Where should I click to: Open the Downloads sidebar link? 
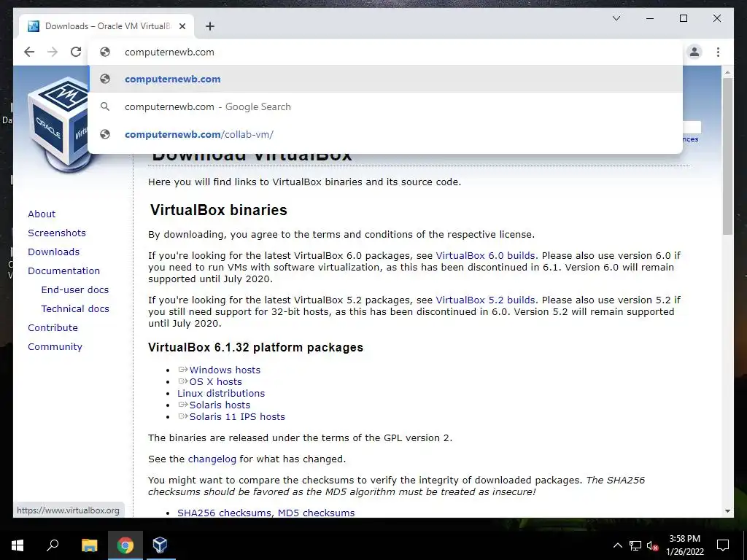53,252
